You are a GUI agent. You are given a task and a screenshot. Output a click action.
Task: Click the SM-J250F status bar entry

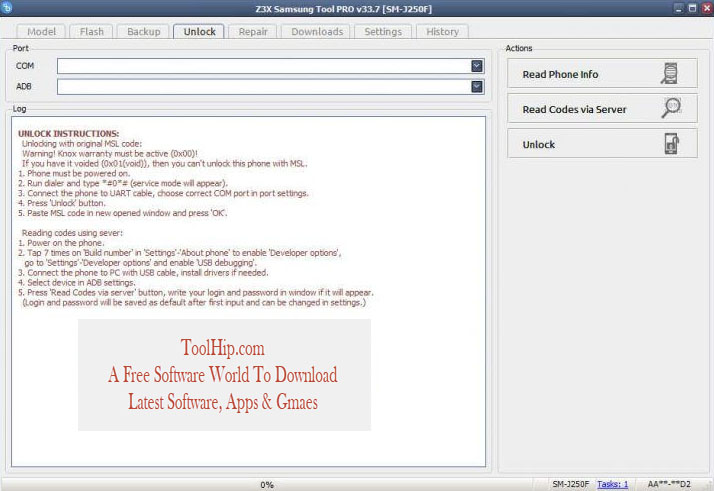tap(571, 484)
